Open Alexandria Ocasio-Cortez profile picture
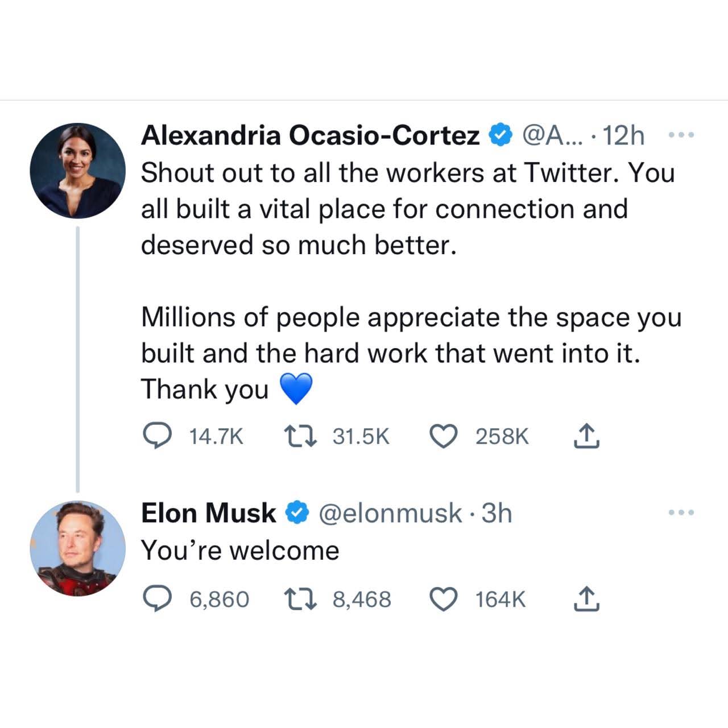728x728 pixels. (x=77, y=171)
